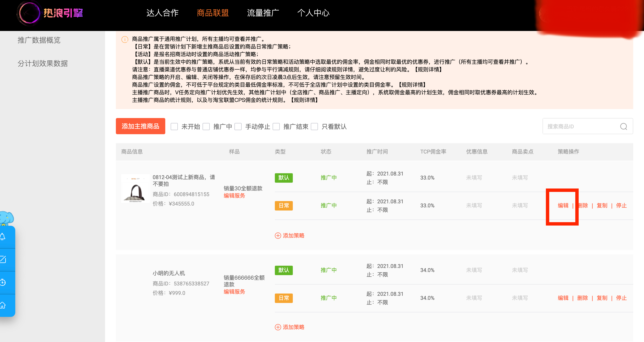The image size is (644, 342).
Task: Open the 达人合作 navigation tab
Action: [163, 13]
